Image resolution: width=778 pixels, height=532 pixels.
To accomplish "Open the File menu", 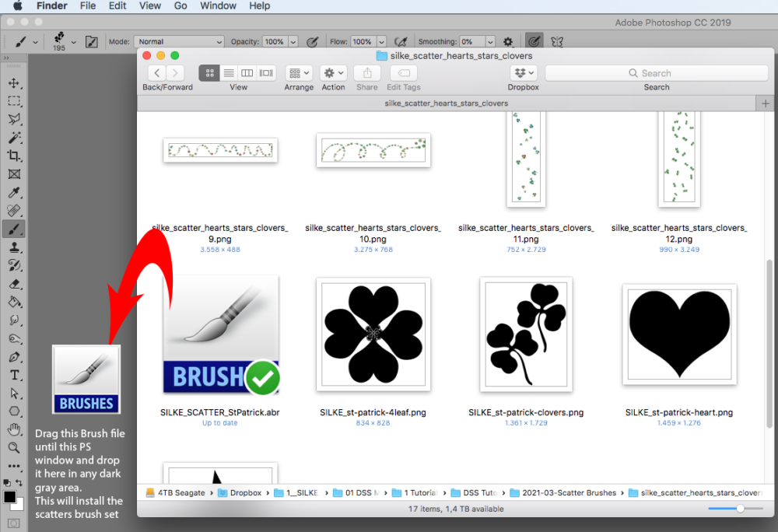I will (88, 6).
